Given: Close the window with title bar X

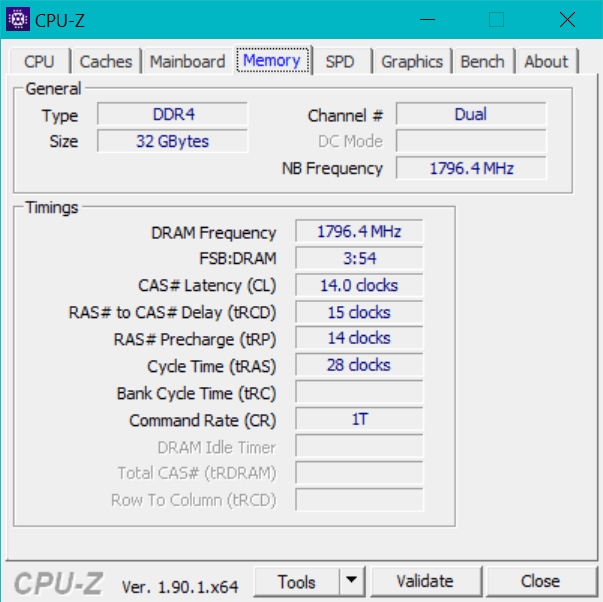Looking at the screenshot, I should [567, 19].
